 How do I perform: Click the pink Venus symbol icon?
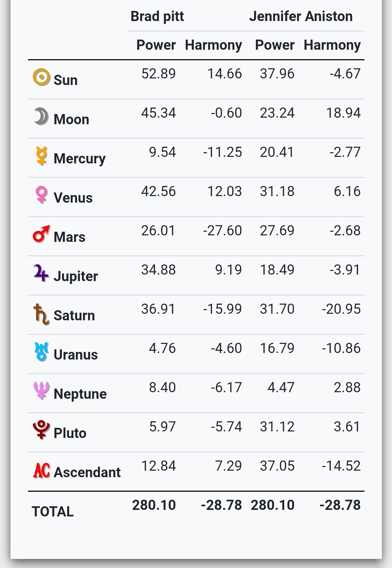tap(42, 195)
